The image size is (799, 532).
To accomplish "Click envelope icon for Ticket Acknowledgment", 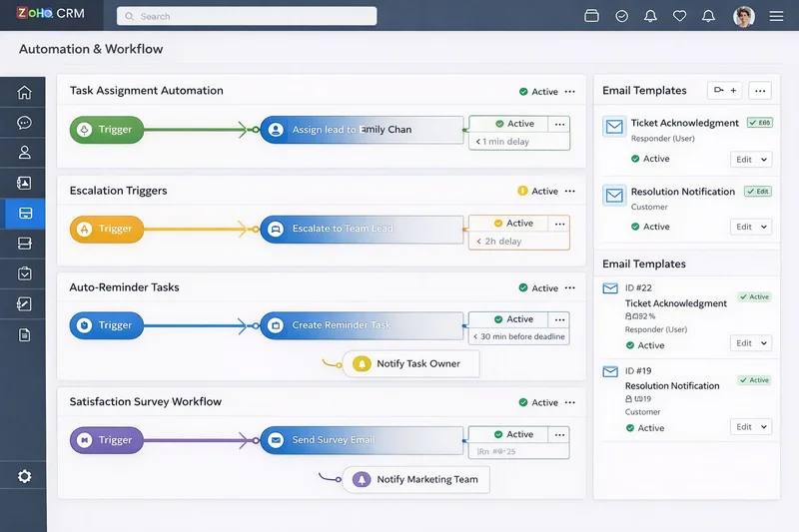I will tap(614, 127).
